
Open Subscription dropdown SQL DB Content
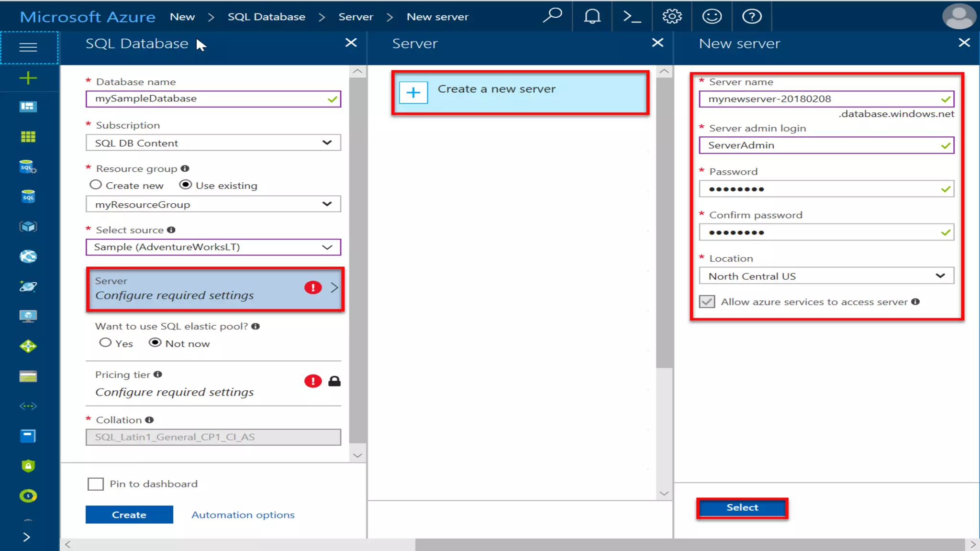coord(213,143)
